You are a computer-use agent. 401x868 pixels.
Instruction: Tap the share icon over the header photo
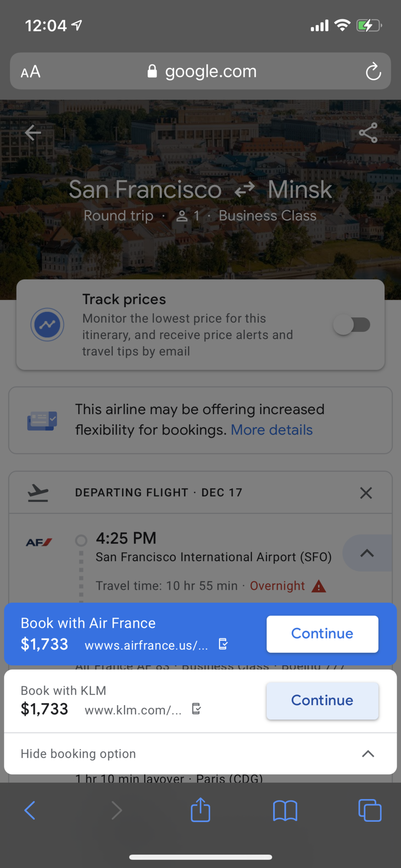click(368, 133)
